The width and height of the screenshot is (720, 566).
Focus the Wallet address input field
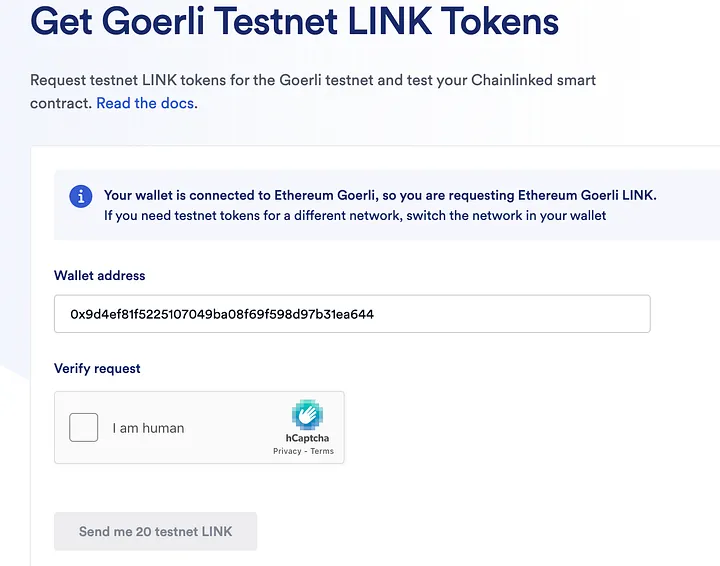352,314
